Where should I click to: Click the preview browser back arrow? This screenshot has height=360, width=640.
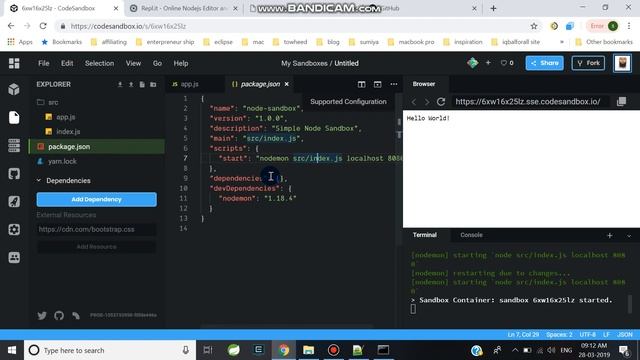413,102
